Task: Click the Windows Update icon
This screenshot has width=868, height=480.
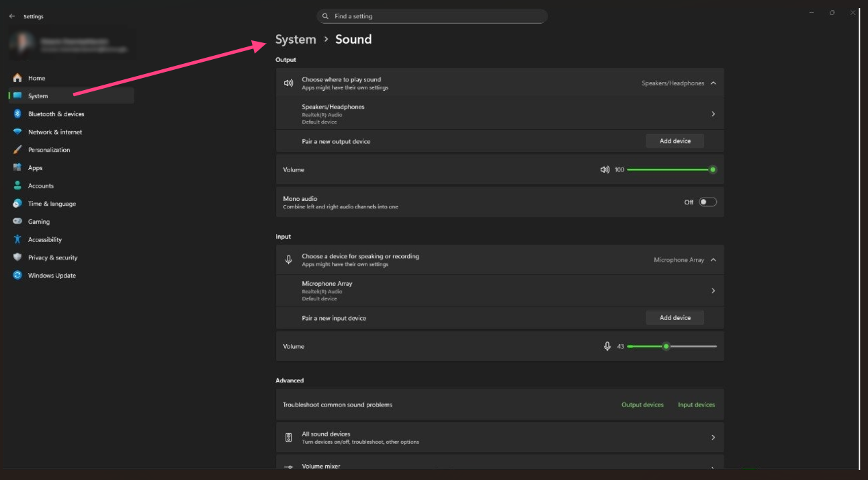Action: 17,276
